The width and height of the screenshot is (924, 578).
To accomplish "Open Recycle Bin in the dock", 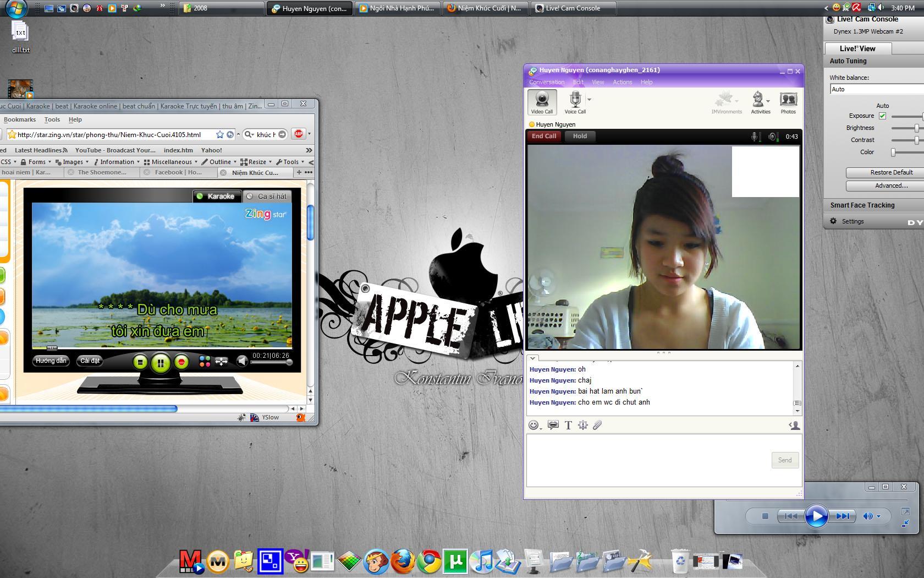I will pos(680,561).
